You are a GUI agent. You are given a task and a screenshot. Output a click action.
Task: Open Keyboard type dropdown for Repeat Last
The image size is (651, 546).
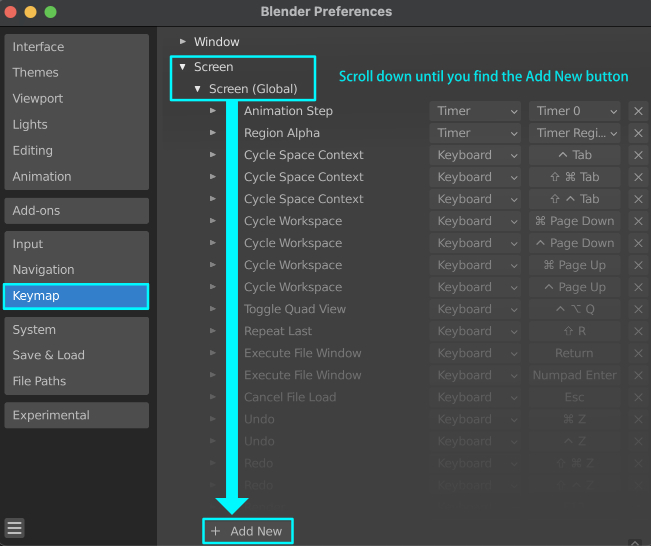(x=475, y=331)
